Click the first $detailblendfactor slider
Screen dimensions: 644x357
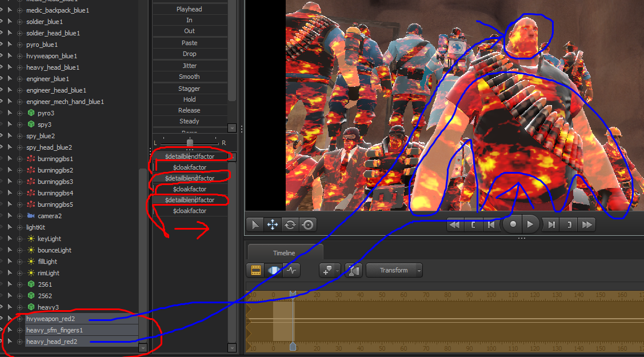click(190, 157)
